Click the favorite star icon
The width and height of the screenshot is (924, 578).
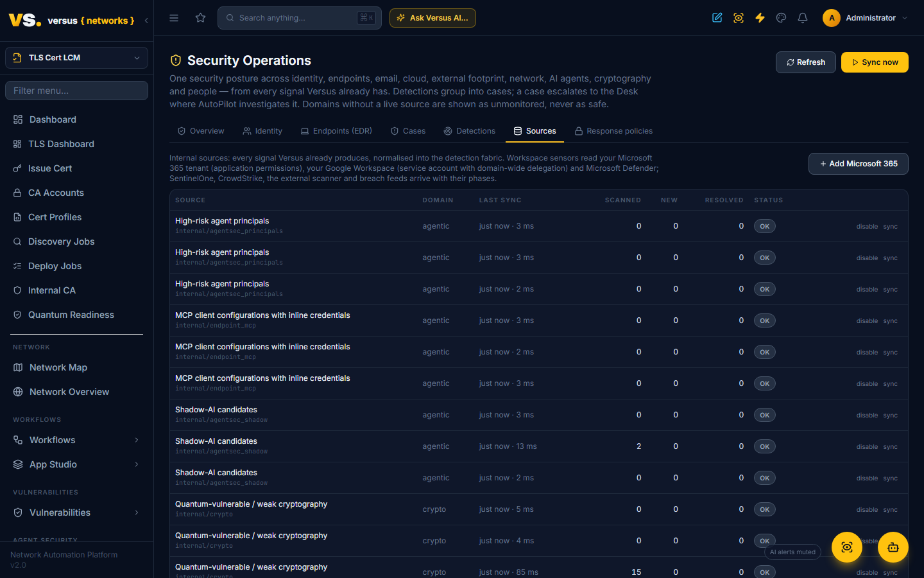click(201, 18)
